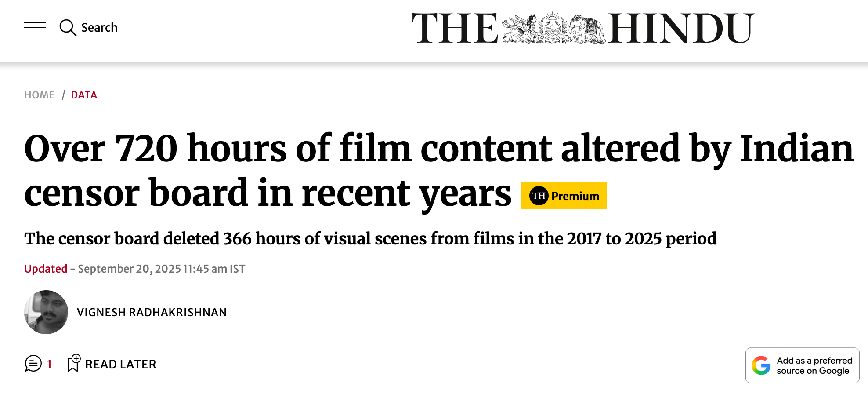Click the comment count number 1
This screenshot has height=394, width=868.
[x=49, y=364]
